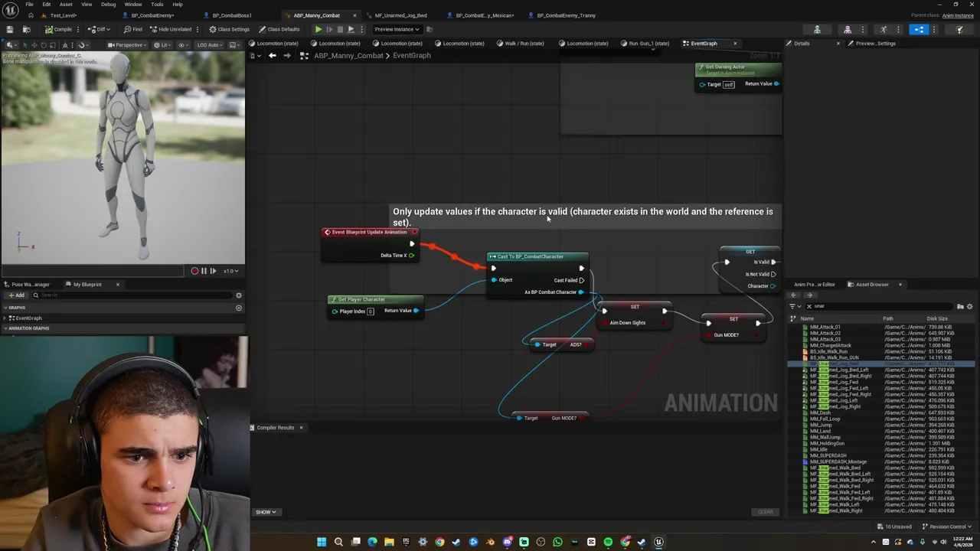This screenshot has width=980, height=551.
Task: Click the Add button in My Blueprint
Action: tap(15, 295)
